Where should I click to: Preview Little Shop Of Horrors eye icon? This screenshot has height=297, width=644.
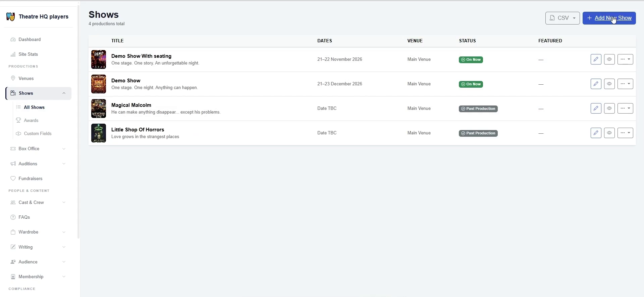point(609,133)
